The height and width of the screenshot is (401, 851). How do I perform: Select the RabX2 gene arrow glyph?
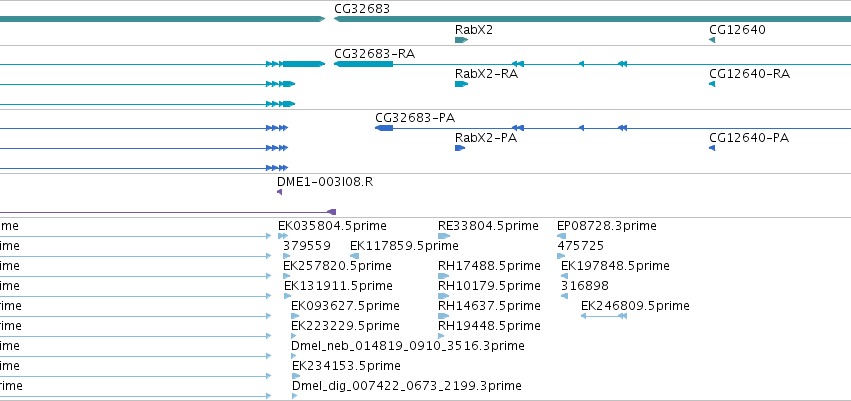461,40
